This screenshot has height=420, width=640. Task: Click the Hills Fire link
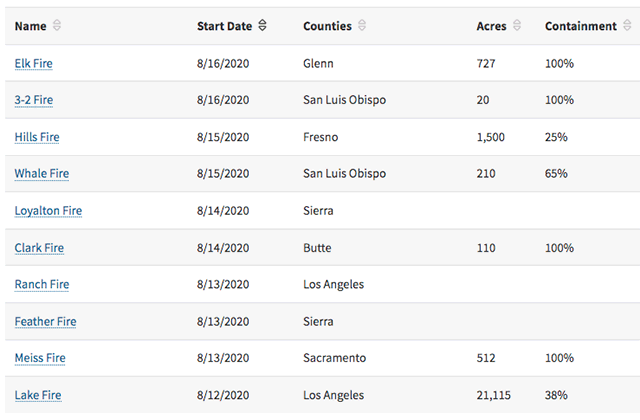pos(37,137)
